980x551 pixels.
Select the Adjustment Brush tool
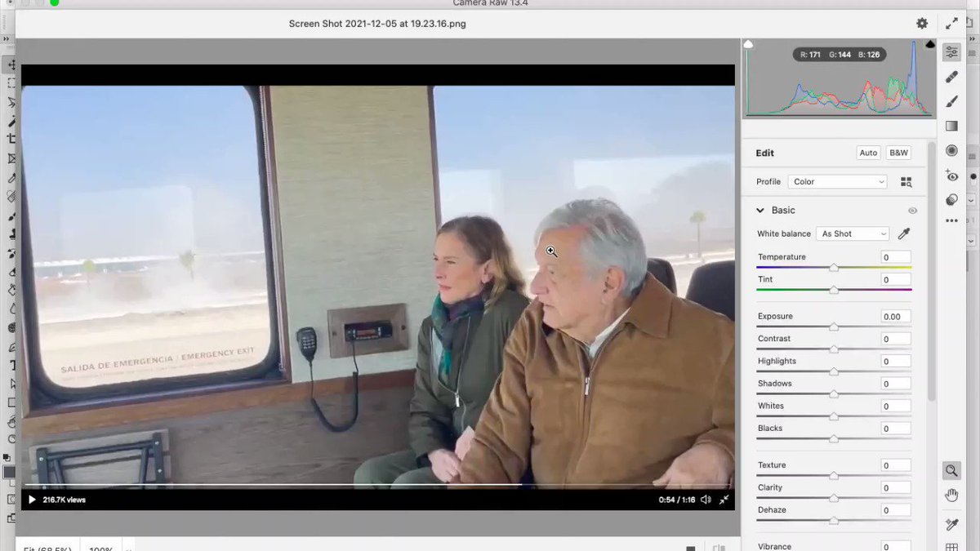tap(951, 101)
